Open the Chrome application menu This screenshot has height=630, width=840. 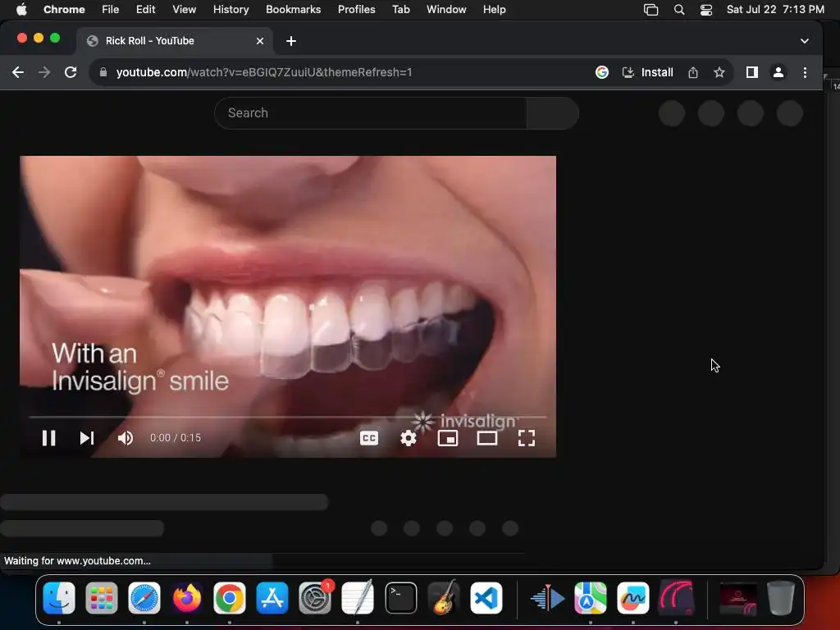click(64, 9)
